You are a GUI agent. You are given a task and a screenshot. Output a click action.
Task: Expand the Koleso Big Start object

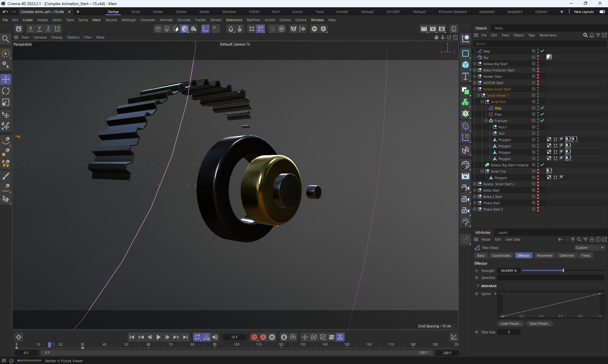coord(474,64)
